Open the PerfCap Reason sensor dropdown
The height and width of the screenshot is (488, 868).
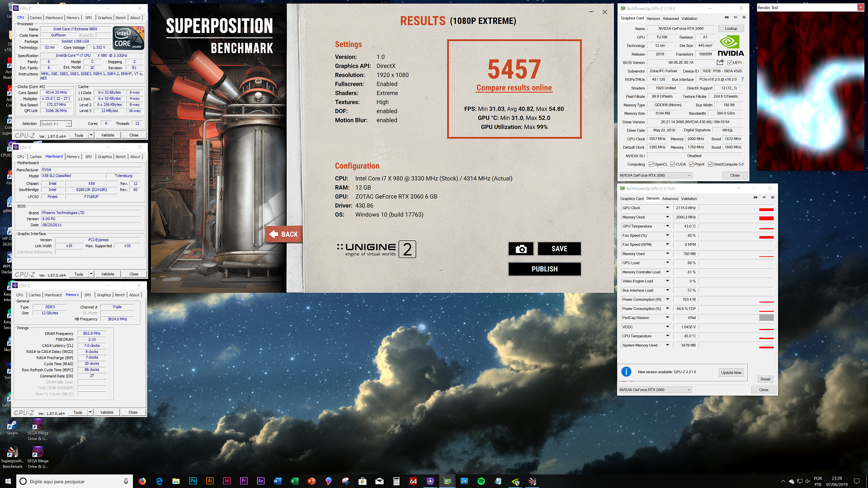pos(667,318)
